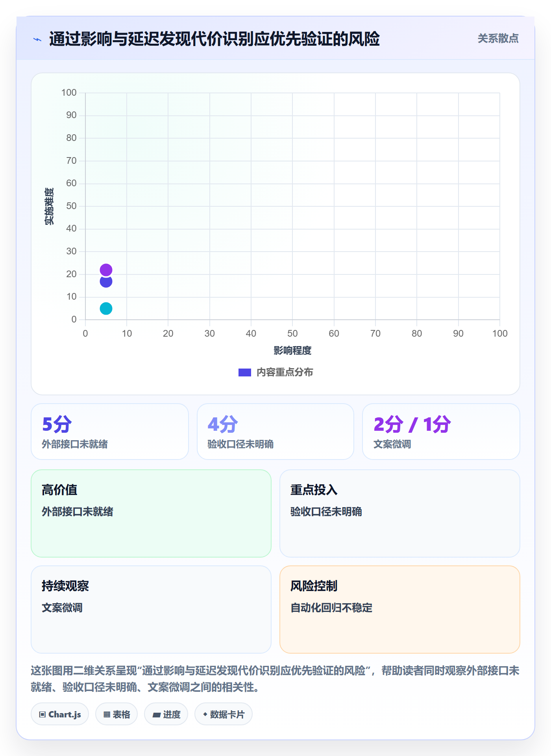Click the Chart.js tag chip
The width and height of the screenshot is (551, 756).
coord(60,714)
